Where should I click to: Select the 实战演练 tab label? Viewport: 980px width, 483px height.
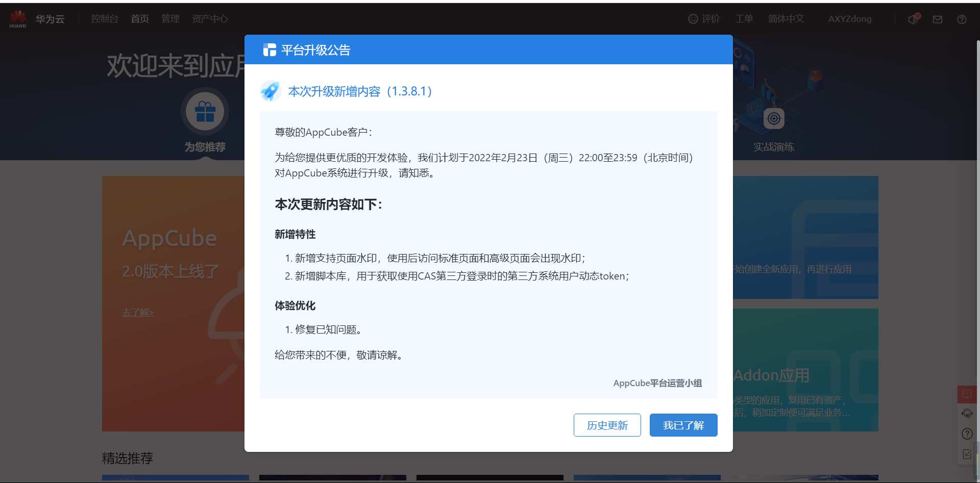(x=774, y=147)
